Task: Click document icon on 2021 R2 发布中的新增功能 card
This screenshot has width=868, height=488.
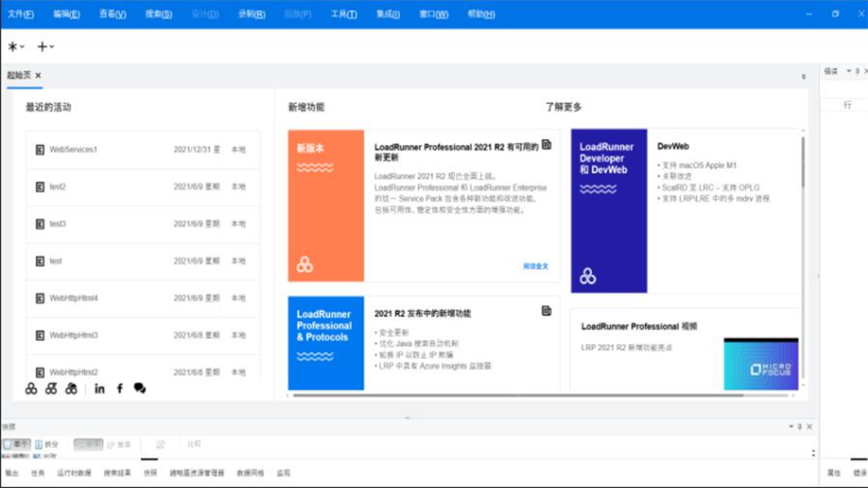Action: [x=546, y=311]
